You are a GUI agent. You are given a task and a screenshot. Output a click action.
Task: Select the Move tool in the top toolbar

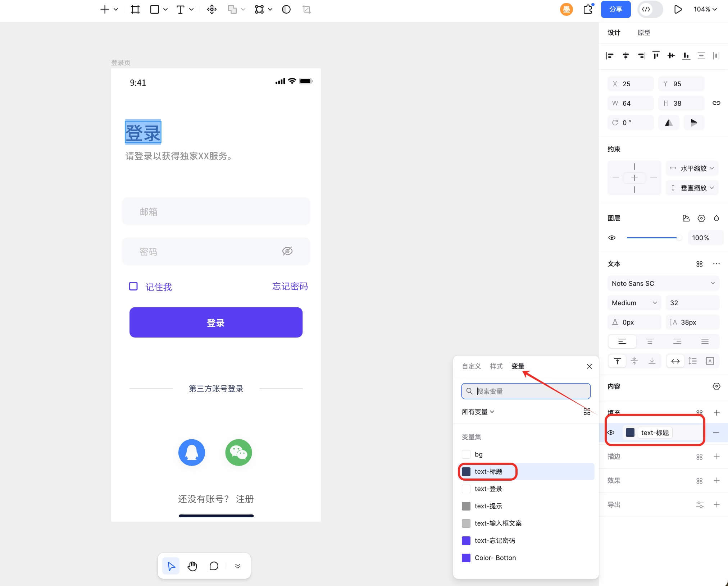tap(211, 9)
